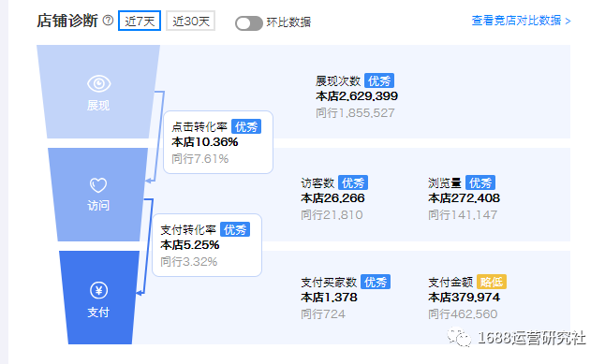Image resolution: width=605 pixels, height=364 pixels.
Task: Click the 展现 funnel label
Action: 98,105
